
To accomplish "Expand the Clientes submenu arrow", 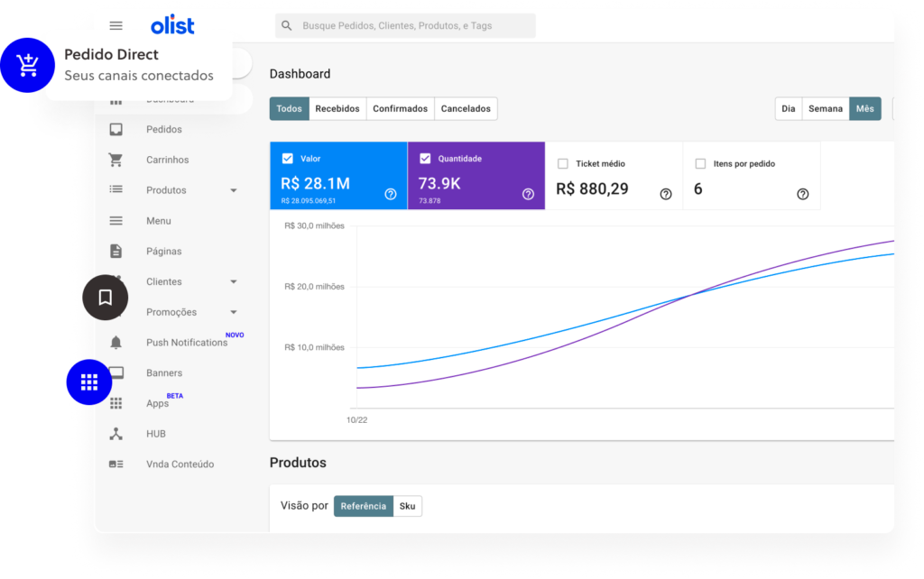I will (x=234, y=281).
